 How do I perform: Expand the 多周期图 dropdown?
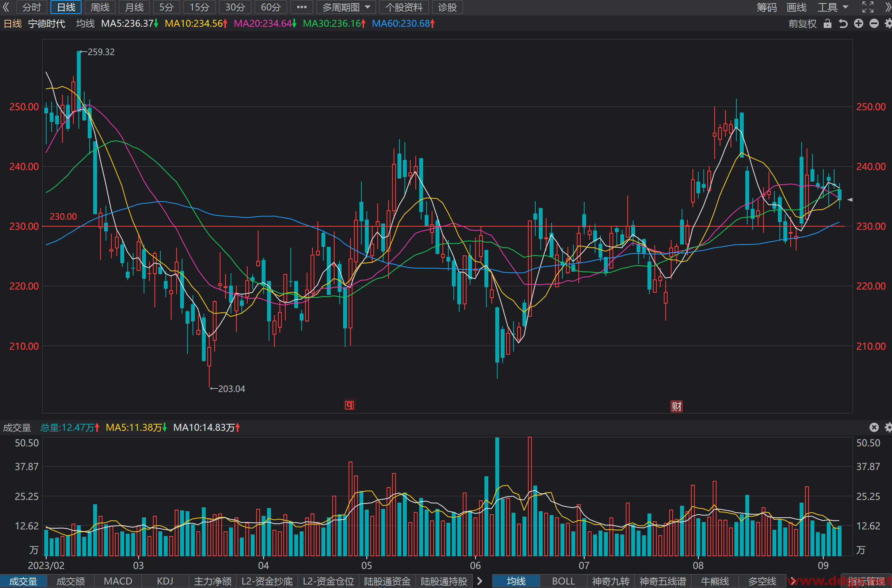pos(346,7)
